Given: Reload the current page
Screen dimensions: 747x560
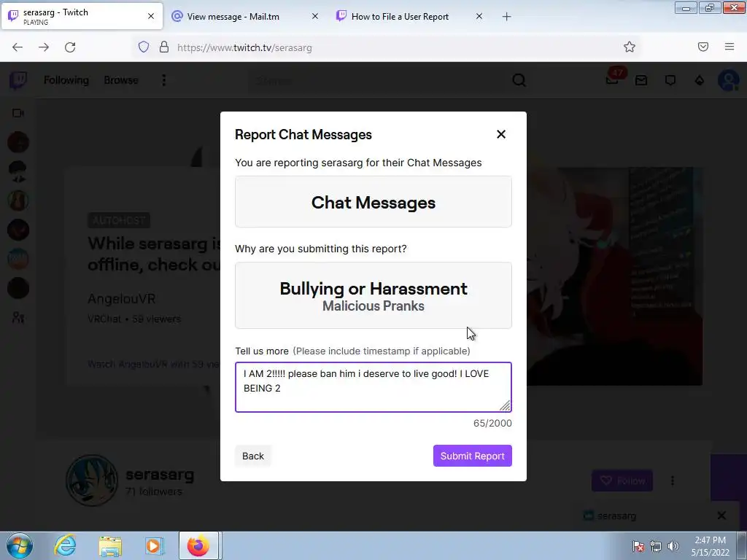Looking at the screenshot, I should point(70,47).
